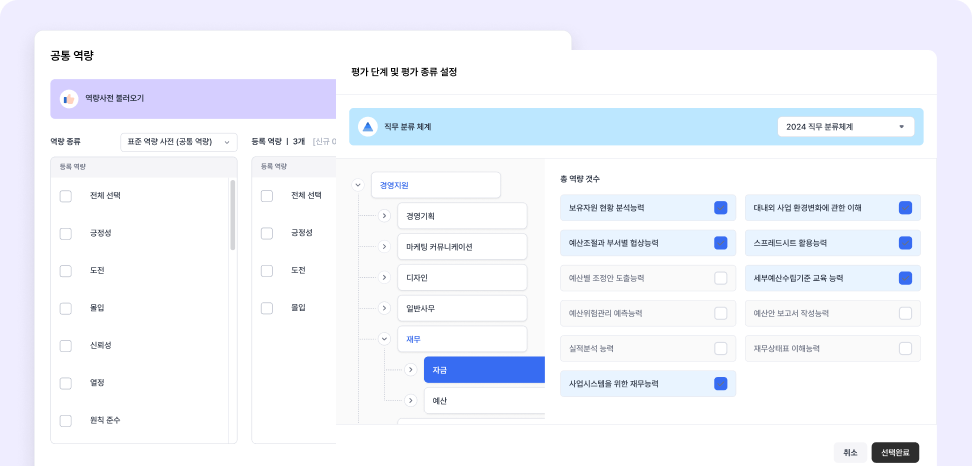Screen dimensions: 972x466
Task: Select the 예산 tree item
Action: [484, 401]
